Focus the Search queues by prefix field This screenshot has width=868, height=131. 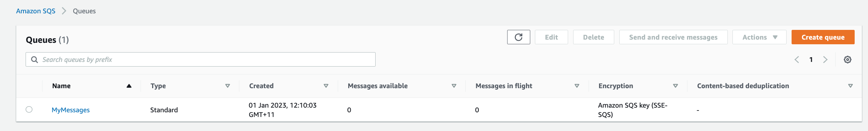click(x=200, y=59)
